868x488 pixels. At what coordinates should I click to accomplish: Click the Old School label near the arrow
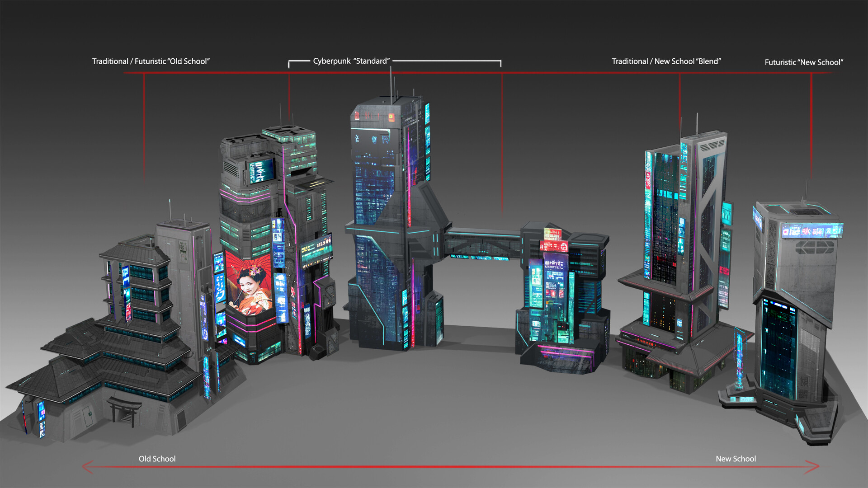(x=157, y=459)
